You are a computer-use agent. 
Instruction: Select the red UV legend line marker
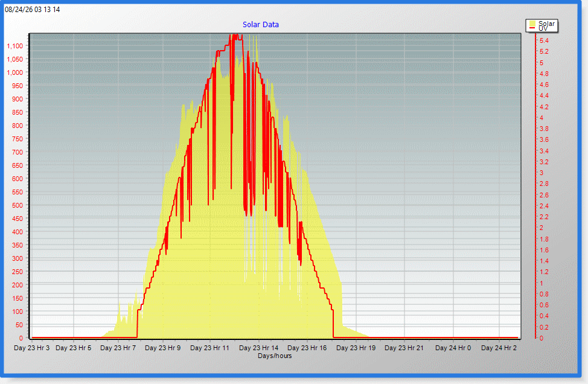pos(532,28)
